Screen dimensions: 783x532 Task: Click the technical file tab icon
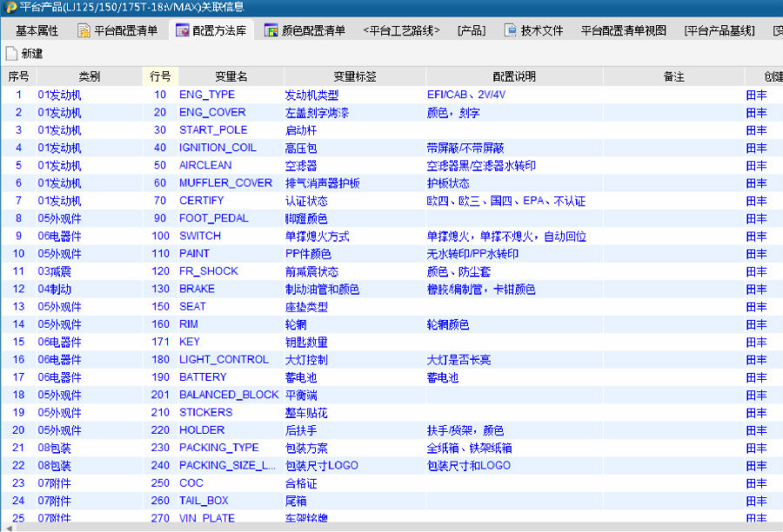510,30
